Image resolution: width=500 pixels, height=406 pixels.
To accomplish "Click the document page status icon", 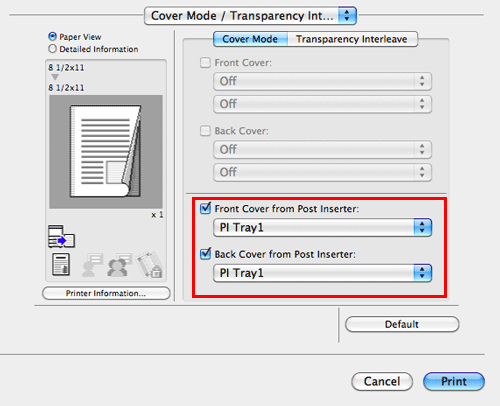I will pos(61,264).
